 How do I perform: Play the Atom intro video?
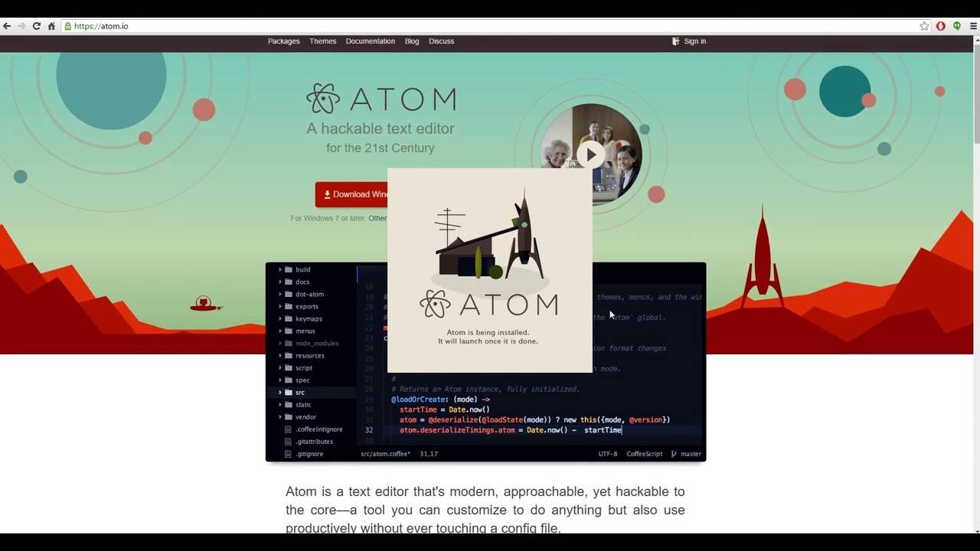[x=591, y=155]
